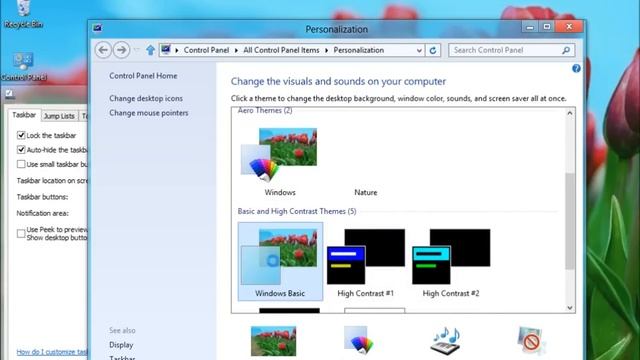This screenshot has height=360, width=640.
Task: Open the Sounds music notes icon
Action: point(446,340)
